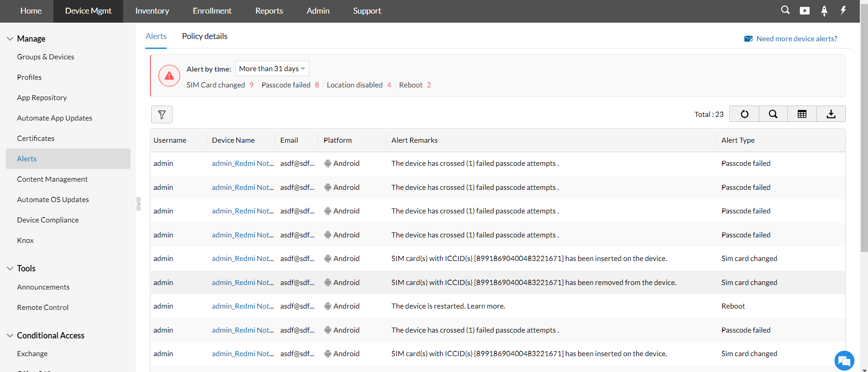Open Device Compliance in sidebar

(48, 220)
